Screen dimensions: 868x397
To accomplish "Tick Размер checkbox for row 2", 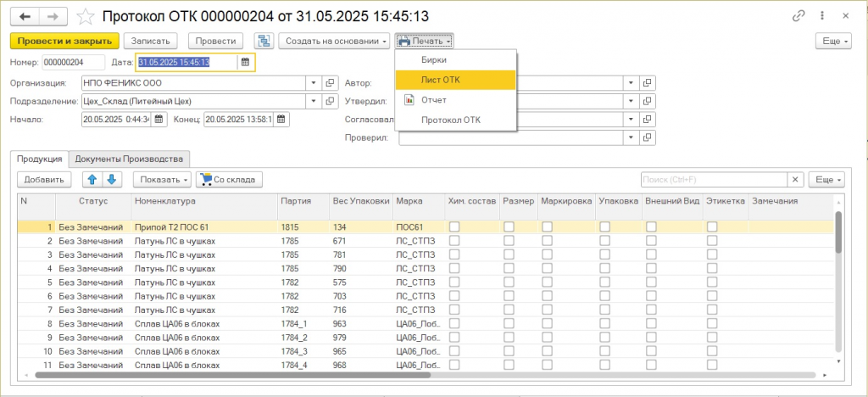I will (509, 241).
